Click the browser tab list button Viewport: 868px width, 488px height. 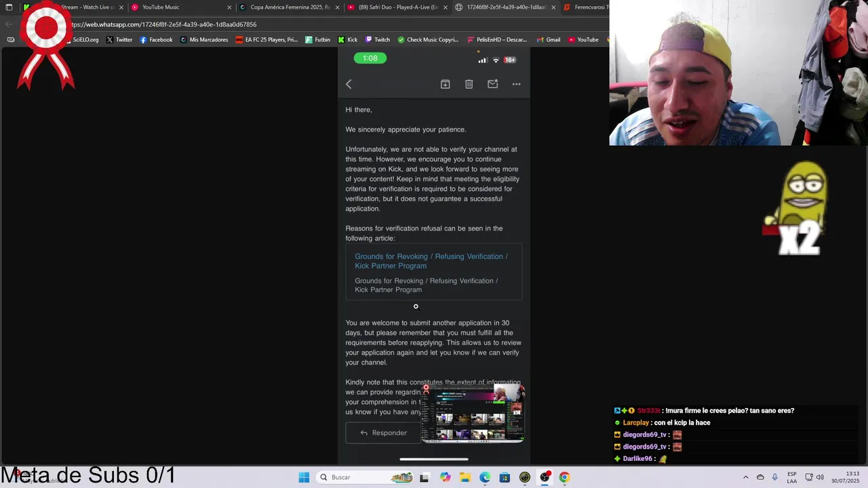(9, 7)
